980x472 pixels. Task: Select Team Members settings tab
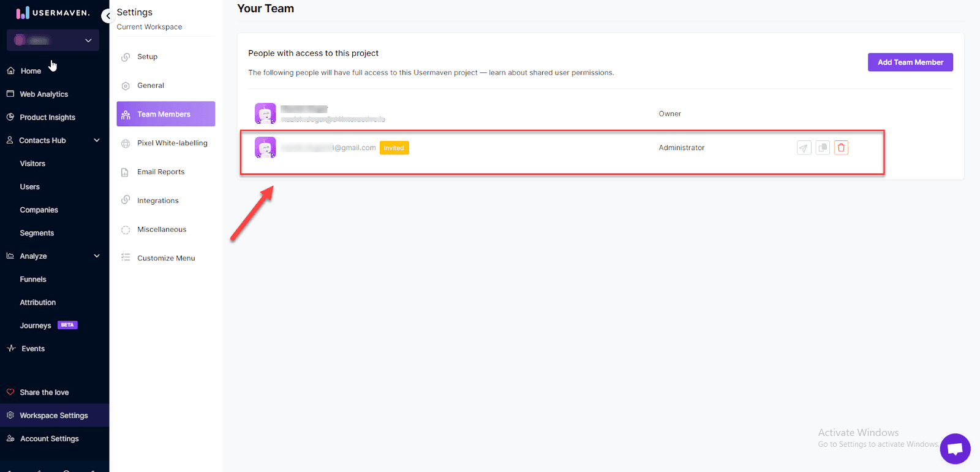(165, 114)
